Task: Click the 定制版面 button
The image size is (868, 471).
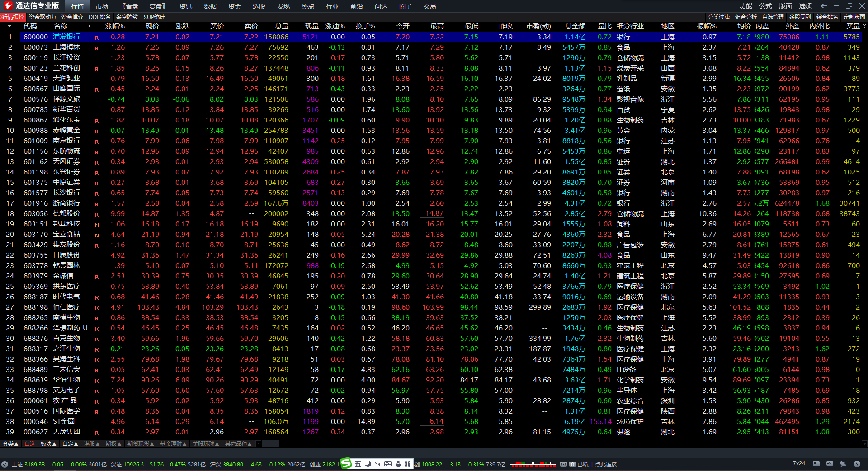Action: tap(854, 17)
